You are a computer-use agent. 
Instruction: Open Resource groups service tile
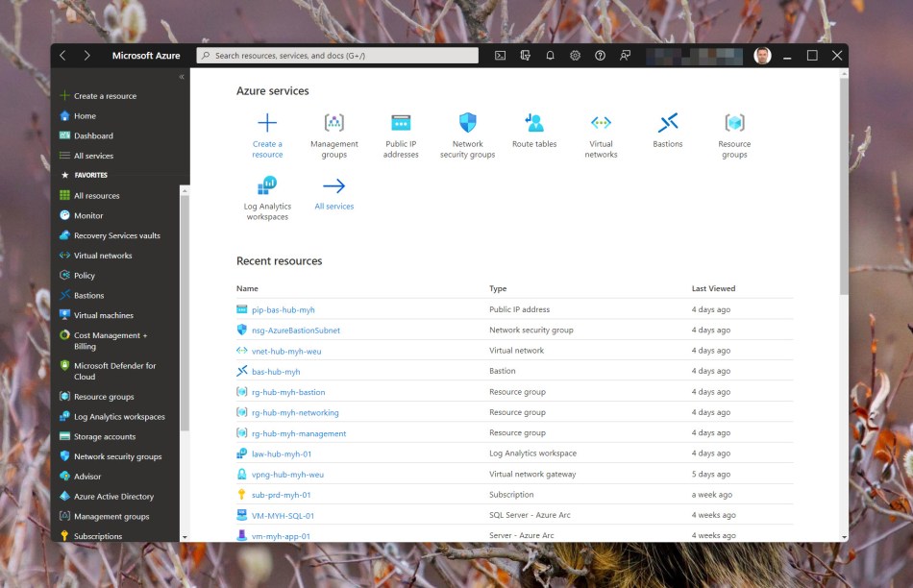[x=734, y=135]
